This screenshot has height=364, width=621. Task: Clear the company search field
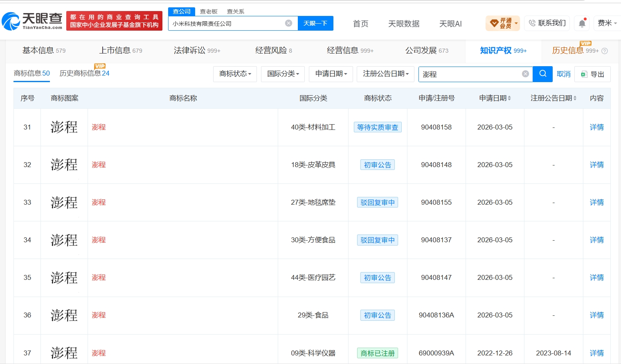click(288, 23)
